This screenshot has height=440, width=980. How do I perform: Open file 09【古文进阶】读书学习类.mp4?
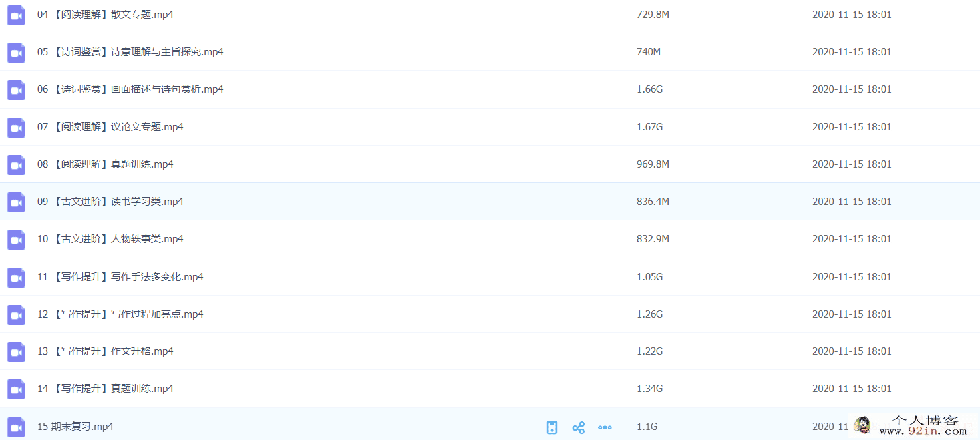coord(110,201)
